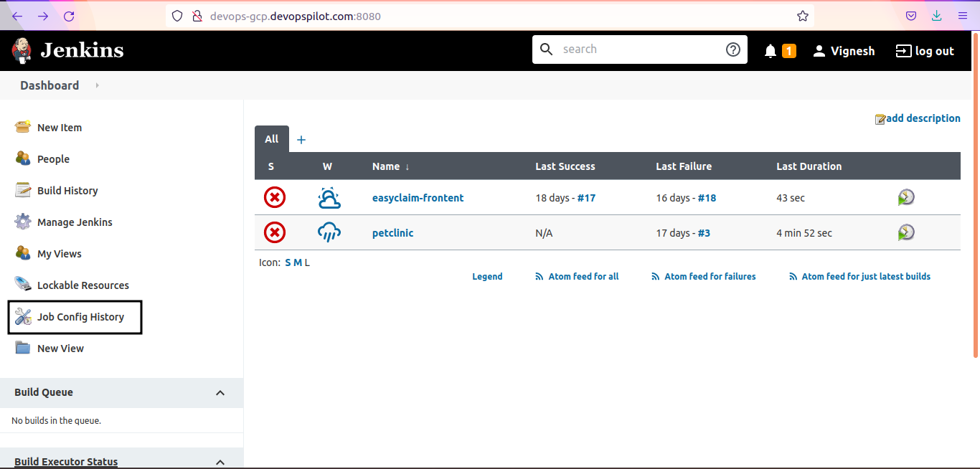Open the browser downloads icon
Screen dimensions: 980x469
(x=936, y=16)
